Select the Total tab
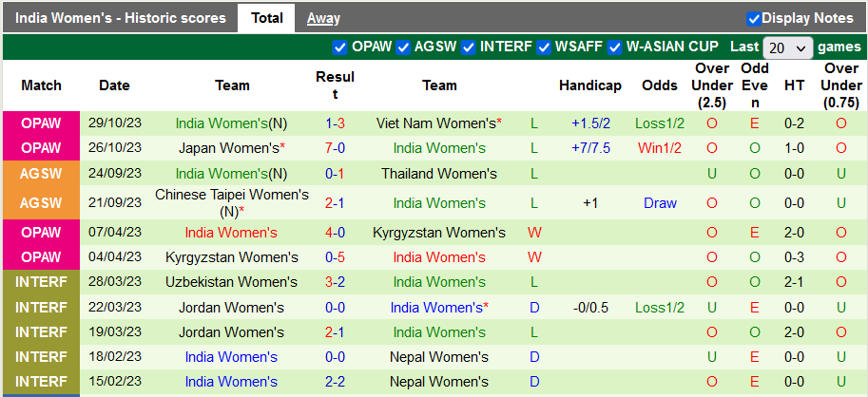This screenshot has height=397, width=868. (x=266, y=18)
